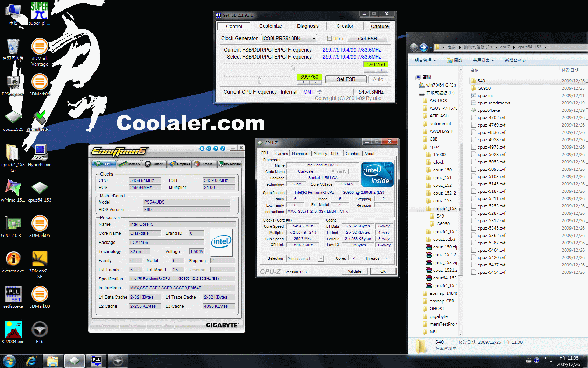
Task: Click the 名稱 column header in Explorer
Action: point(475,70)
